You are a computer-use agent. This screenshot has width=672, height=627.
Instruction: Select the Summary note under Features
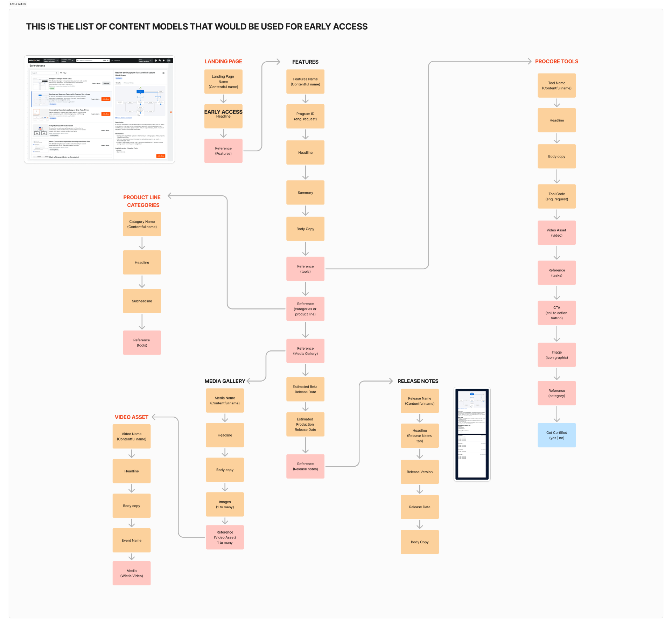click(305, 193)
